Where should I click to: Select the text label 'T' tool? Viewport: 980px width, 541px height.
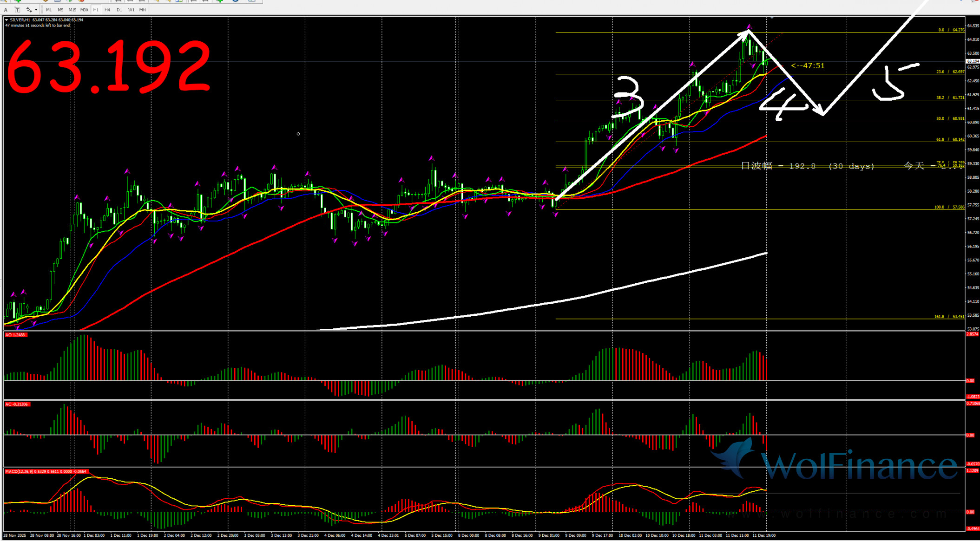coord(17,10)
